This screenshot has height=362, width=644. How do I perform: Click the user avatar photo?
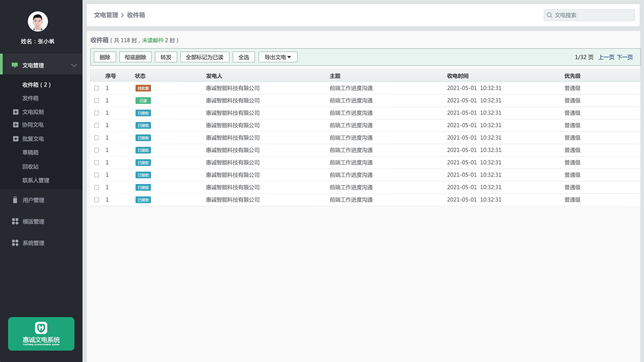[38, 21]
